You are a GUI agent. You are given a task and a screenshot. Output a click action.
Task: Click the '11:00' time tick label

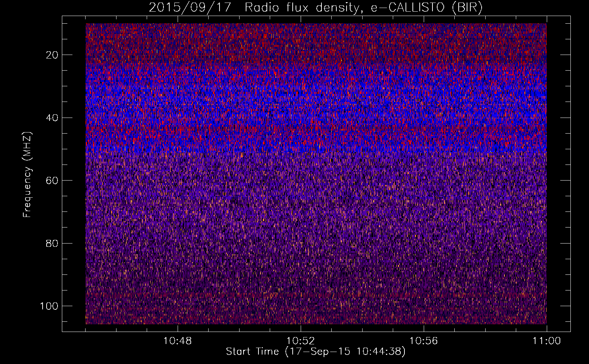tap(546, 341)
